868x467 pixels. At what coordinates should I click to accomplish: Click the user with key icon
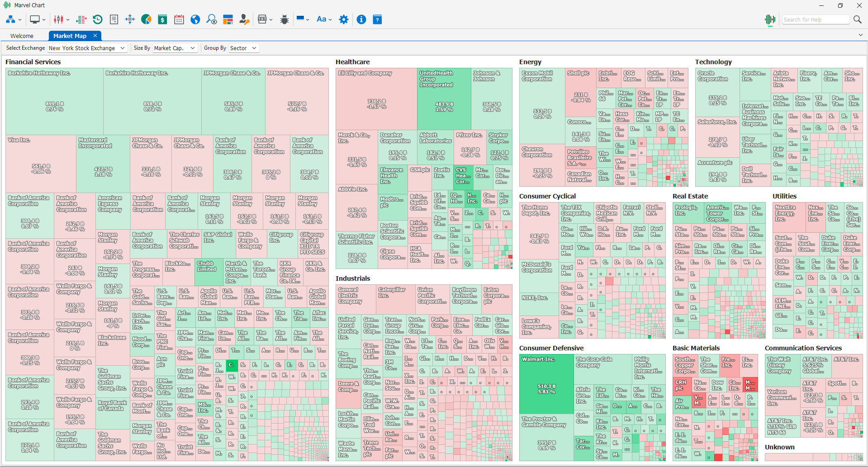click(x=244, y=19)
